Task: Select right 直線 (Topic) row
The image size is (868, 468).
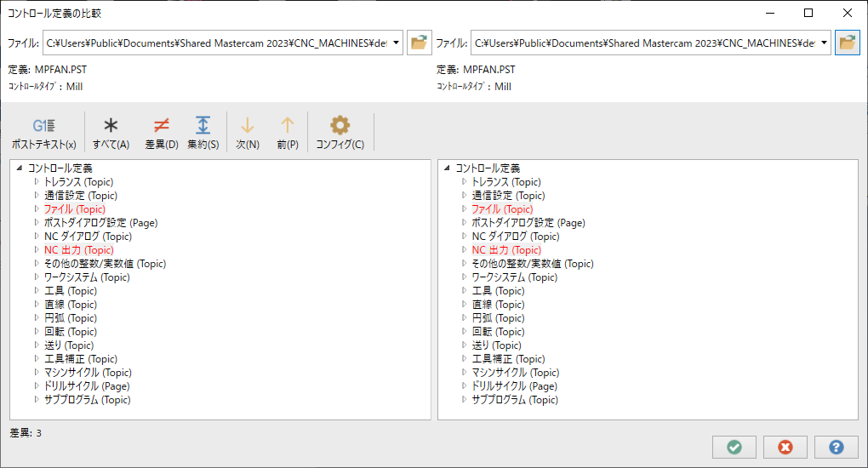Action: pyautogui.click(x=498, y=305)
